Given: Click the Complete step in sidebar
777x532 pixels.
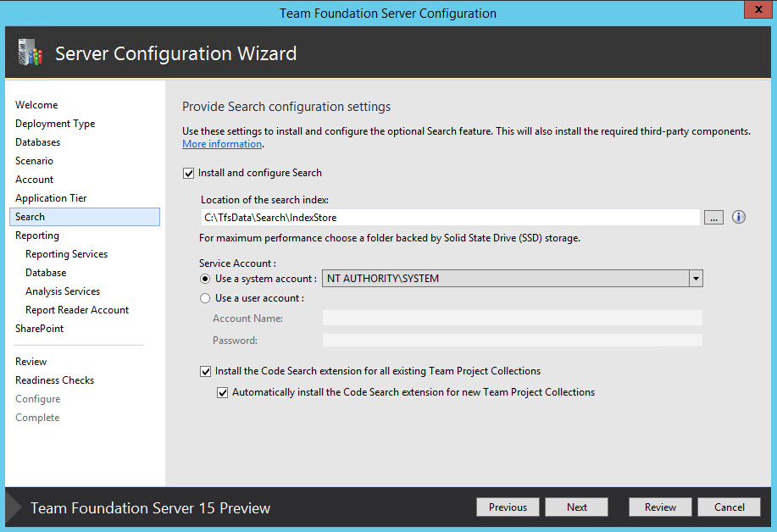Looking at the screenshot, I should pyautogui.click(x=37, y=418).
